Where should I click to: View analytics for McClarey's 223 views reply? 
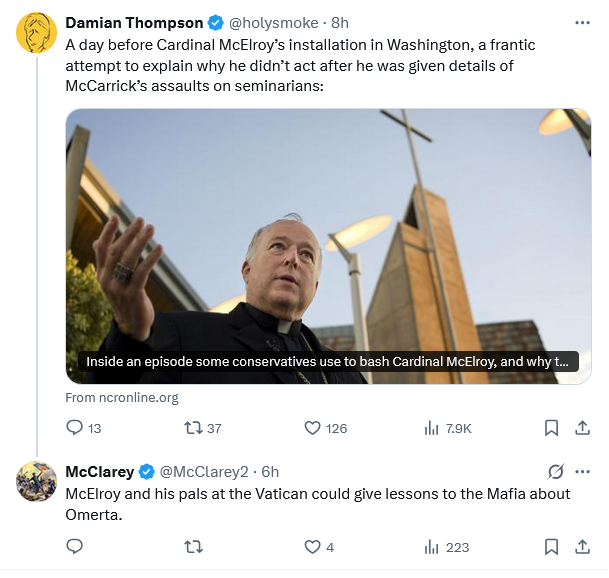432,547
